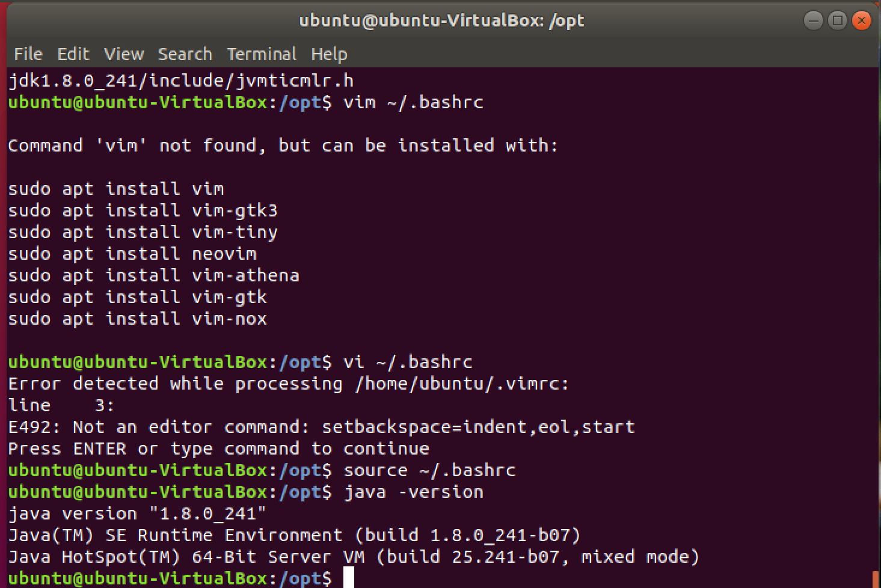Open the Help menu
The width and height of the screenshot is (881, 588).
pyautogui.click(x=329, y=54)
